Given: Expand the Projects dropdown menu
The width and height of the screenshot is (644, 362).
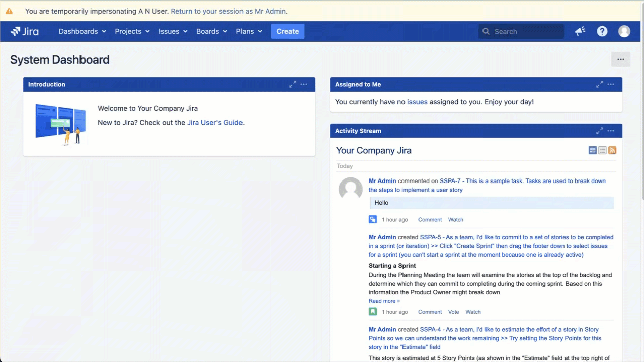Looking at the screenshot, I should click(132, 31).
